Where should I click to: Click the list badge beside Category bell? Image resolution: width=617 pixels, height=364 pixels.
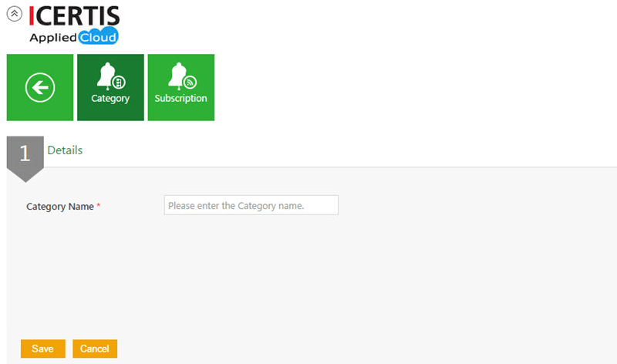[119, 83]
